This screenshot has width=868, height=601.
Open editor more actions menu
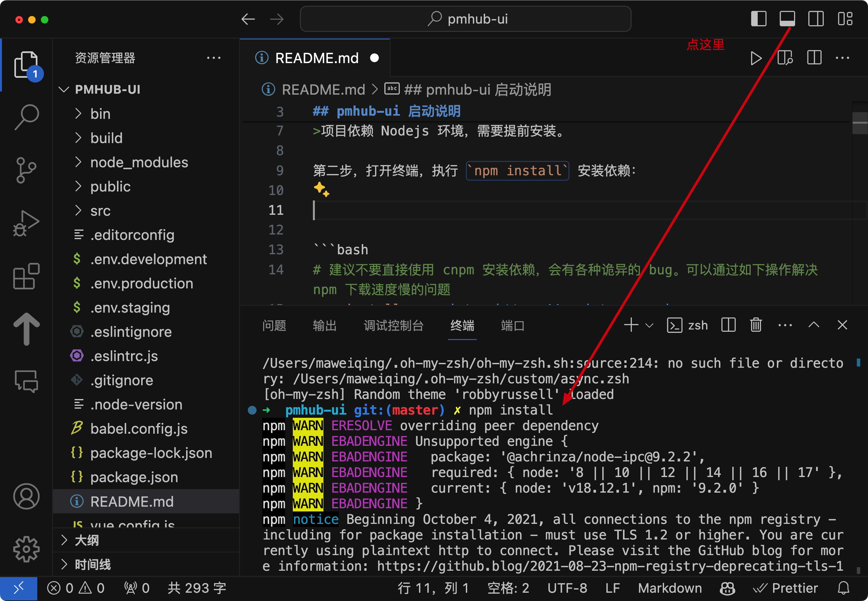pos(843,58)
